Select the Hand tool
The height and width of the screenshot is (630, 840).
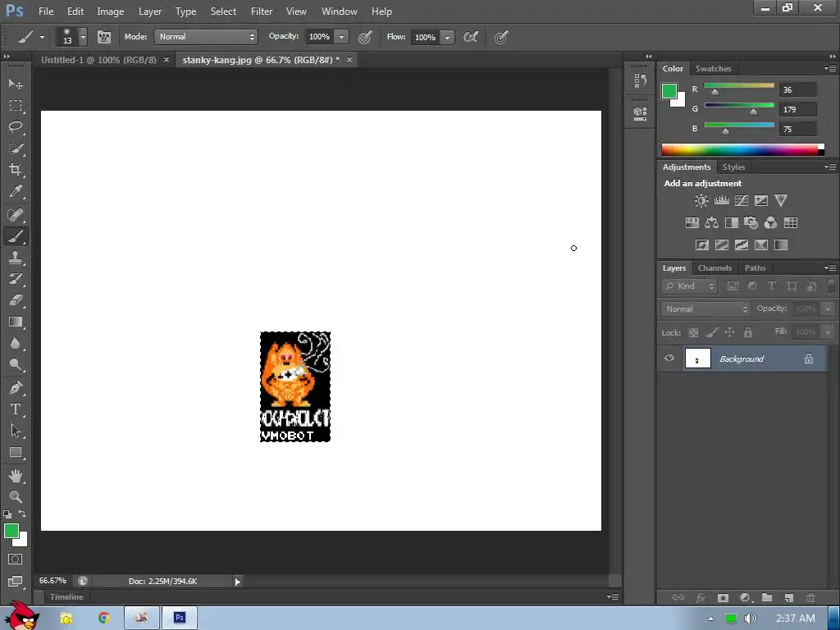[x=16, y=476]
